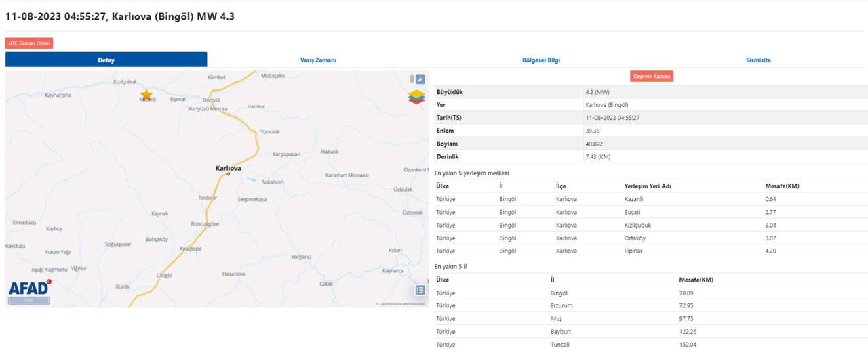This screenshot has width=868, height=363.
Task: Switch to the Sismisite tab
Action: [758, 60]
